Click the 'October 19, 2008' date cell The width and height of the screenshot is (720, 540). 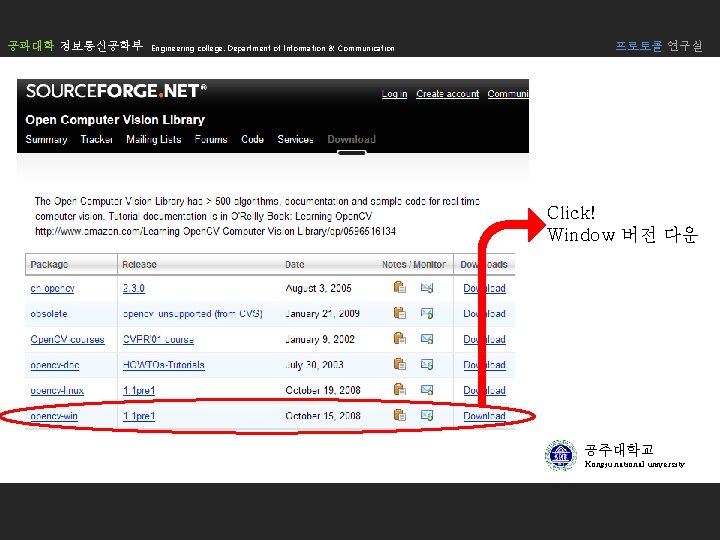pyautogui.click(x=323, y=390)
